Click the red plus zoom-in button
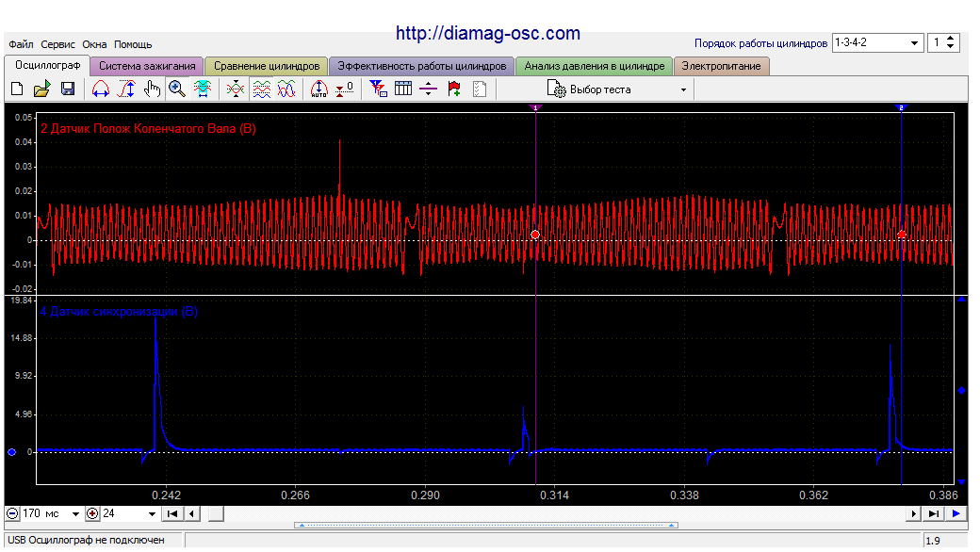 pos(92,513)
